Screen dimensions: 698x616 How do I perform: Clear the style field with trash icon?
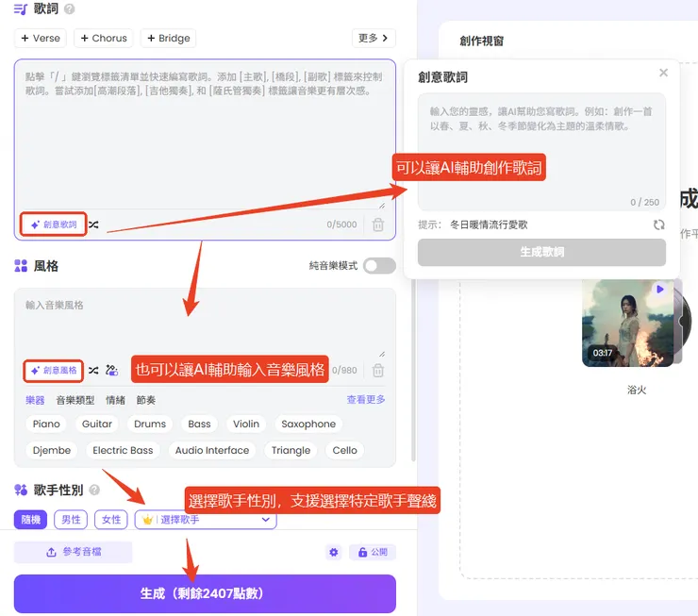[378, 371]
